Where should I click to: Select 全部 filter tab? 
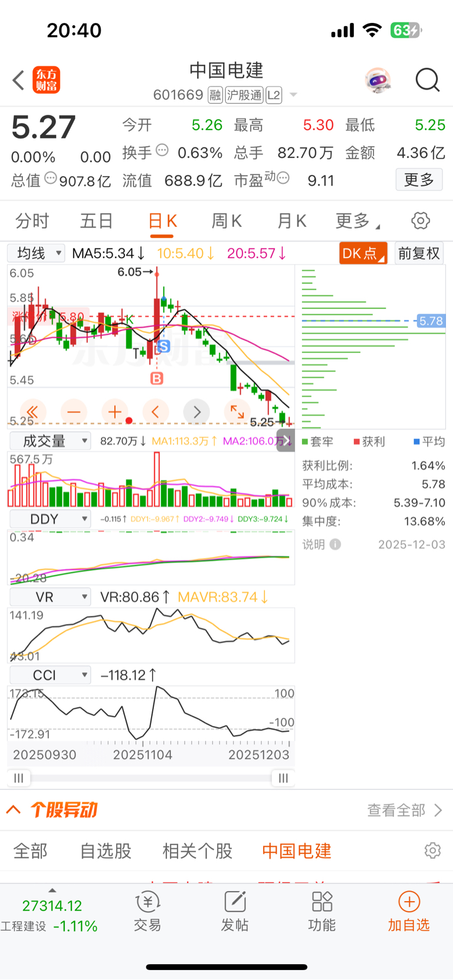(30, 851)
